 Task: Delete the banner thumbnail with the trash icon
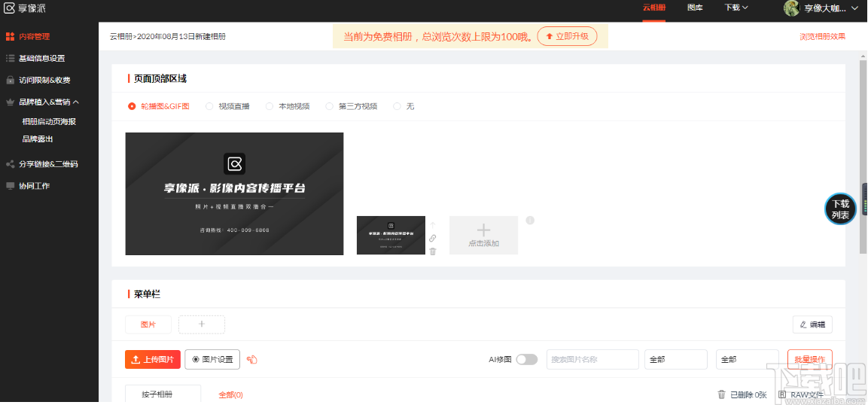[x=433, y=251]
